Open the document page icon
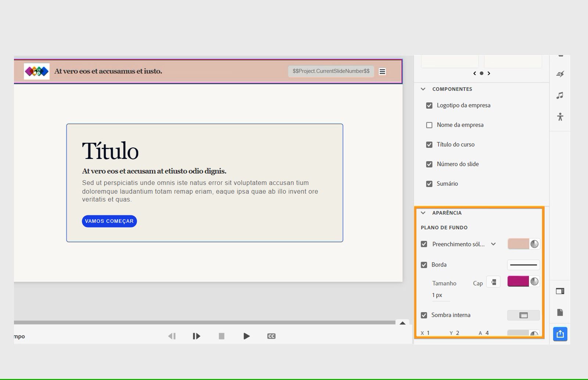This screenshot has height=380, width=588. pyautogui.click(x=560, y=312)
